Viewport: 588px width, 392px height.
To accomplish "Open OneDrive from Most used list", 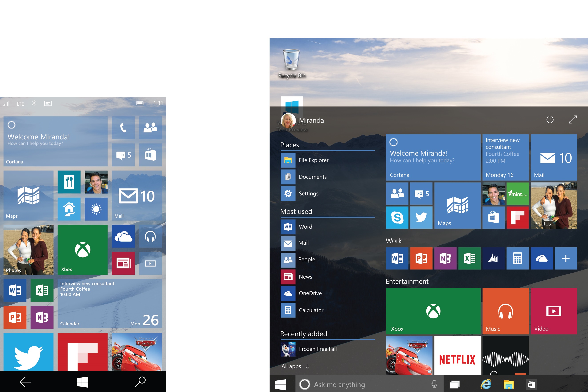I will [x=328, y=293].
